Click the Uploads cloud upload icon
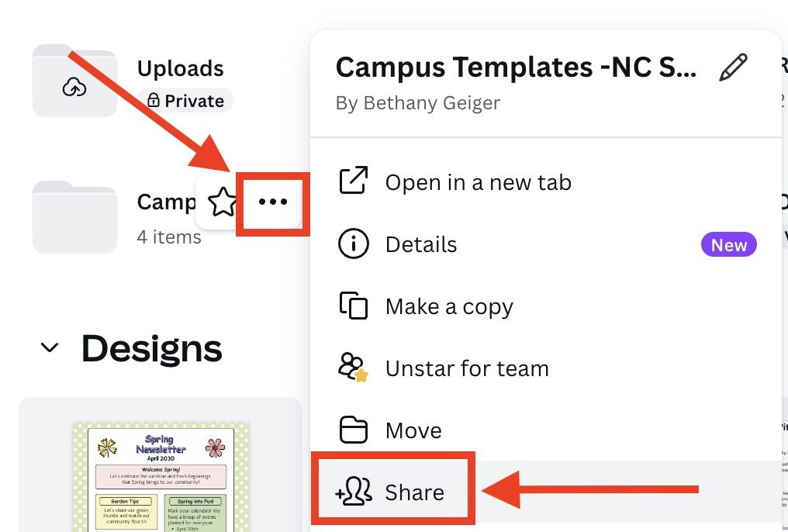 tap(74, 88)
